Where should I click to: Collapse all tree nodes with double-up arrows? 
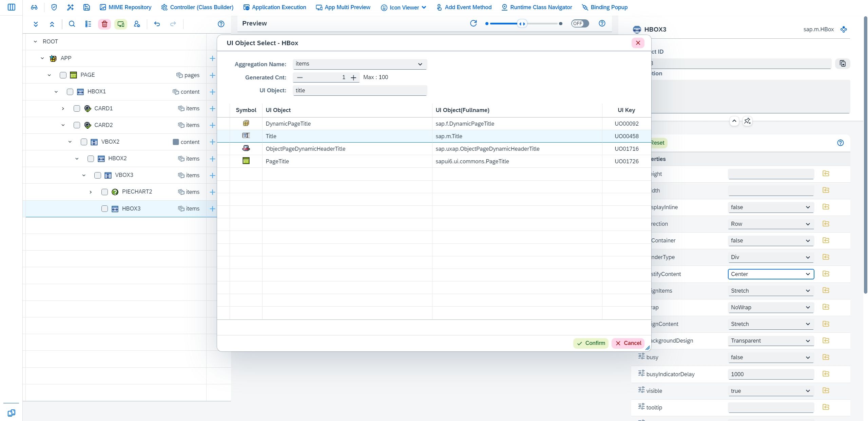(52, 24)
